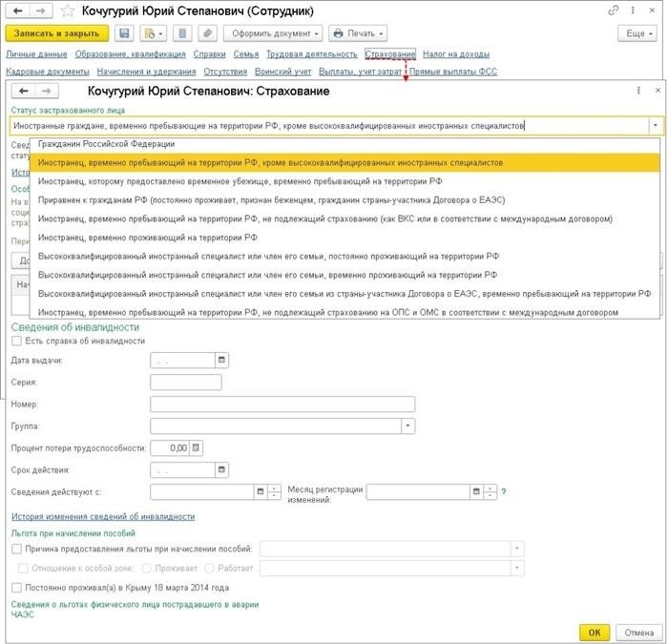Screen dimensions: 668x644
Task: Click the chain link icon at the top right
Action: (613, 10)
